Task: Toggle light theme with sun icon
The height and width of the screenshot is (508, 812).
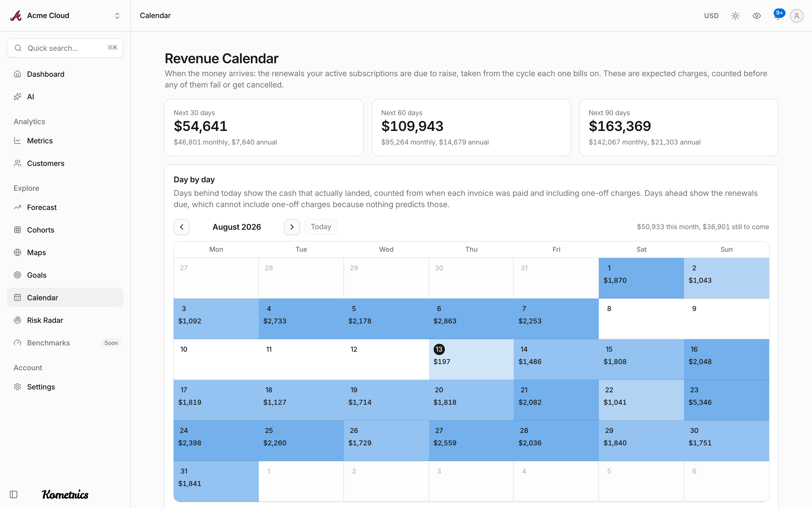Action: (x=735, y=16)
